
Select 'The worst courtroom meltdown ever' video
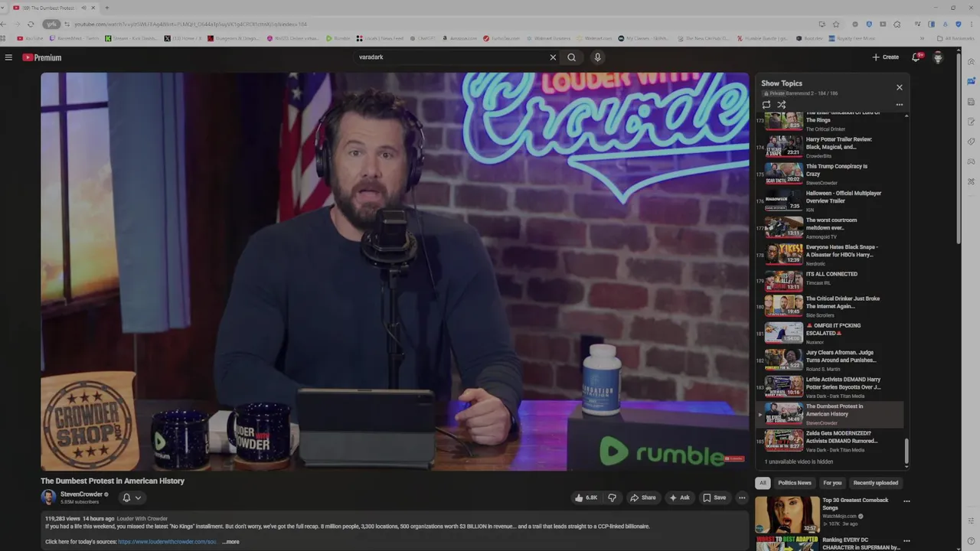coord(830,227)
